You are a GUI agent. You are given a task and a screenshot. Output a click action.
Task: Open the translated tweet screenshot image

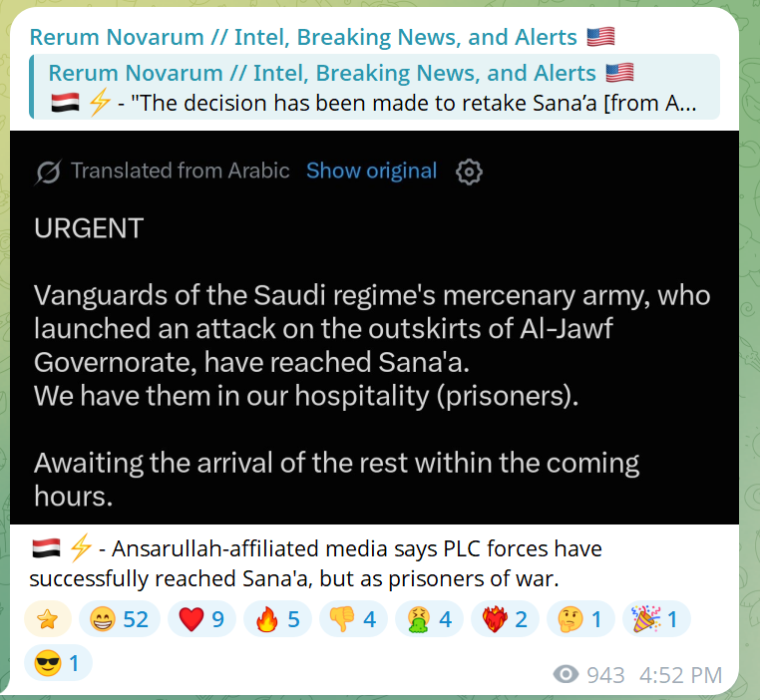[x=375, y=327]
